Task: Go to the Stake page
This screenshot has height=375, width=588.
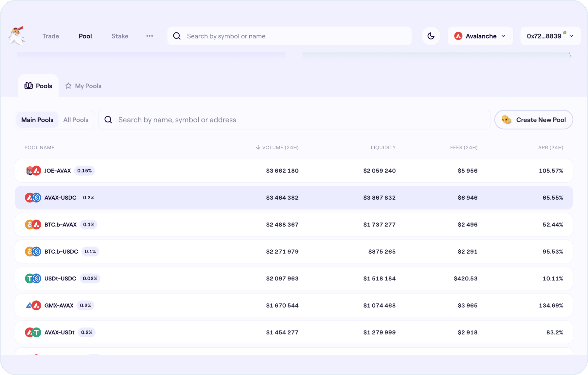Action: [120, 36]
